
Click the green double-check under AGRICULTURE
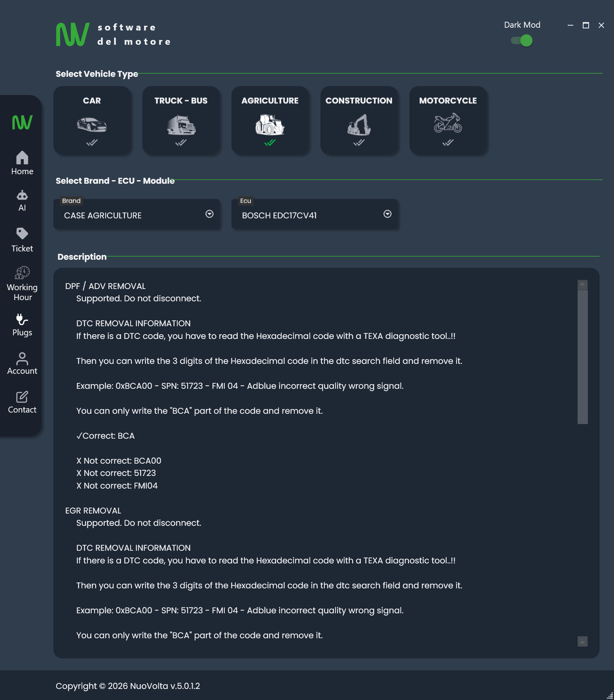(x=270, y=143)
